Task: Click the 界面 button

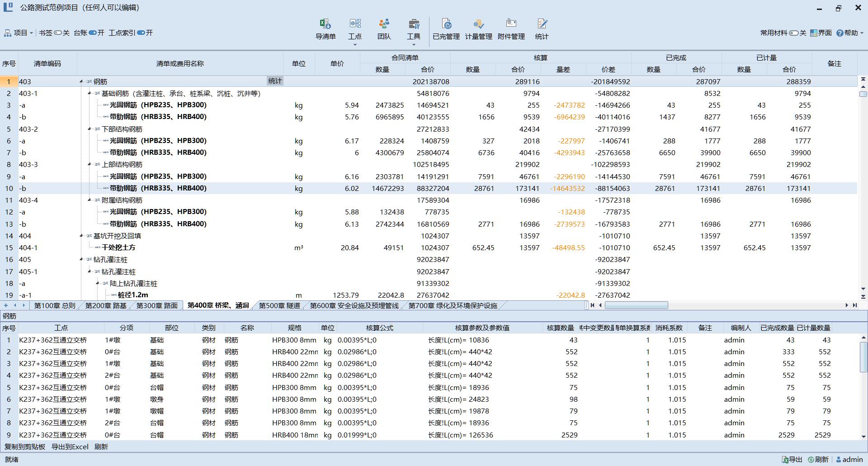Action: pos(821,33)
